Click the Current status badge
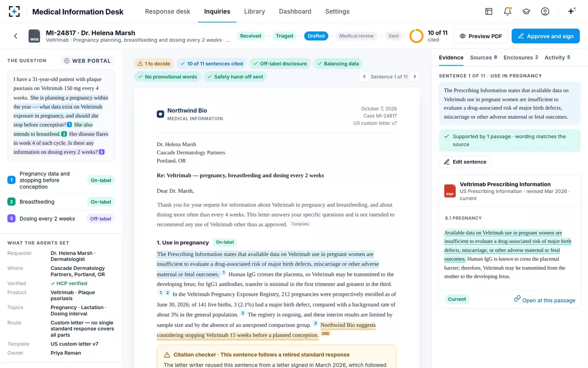 (x=457, y=299)
